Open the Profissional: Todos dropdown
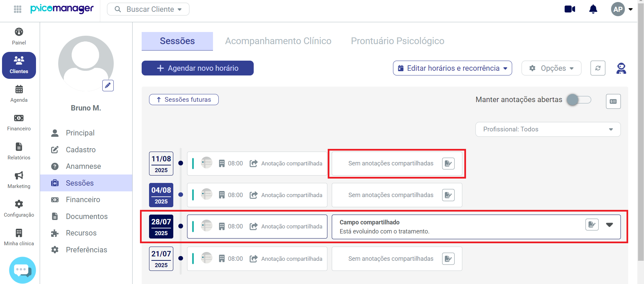The width and height of the screenshot is (644, 284). click(x=548, y=129)
